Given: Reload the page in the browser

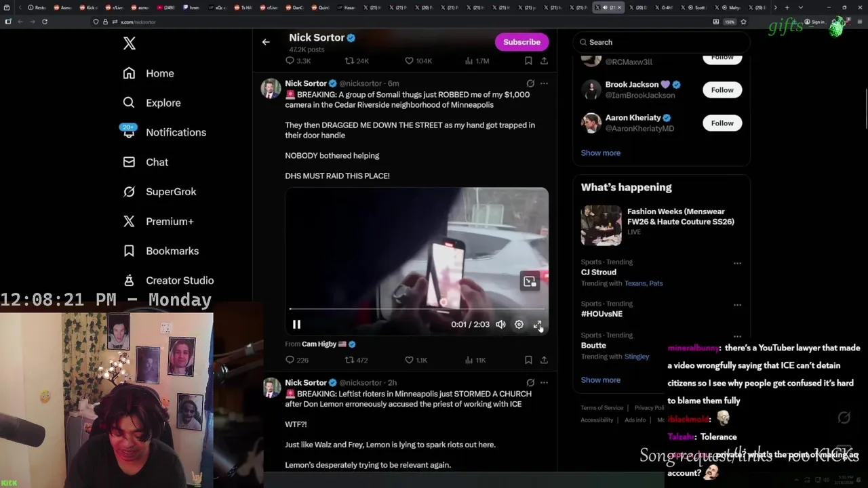Looking at the screenshot, I should click(x=45, y=22).
